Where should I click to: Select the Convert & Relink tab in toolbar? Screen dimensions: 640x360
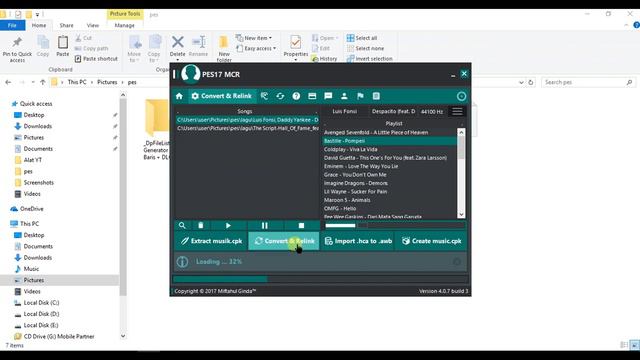222,96
